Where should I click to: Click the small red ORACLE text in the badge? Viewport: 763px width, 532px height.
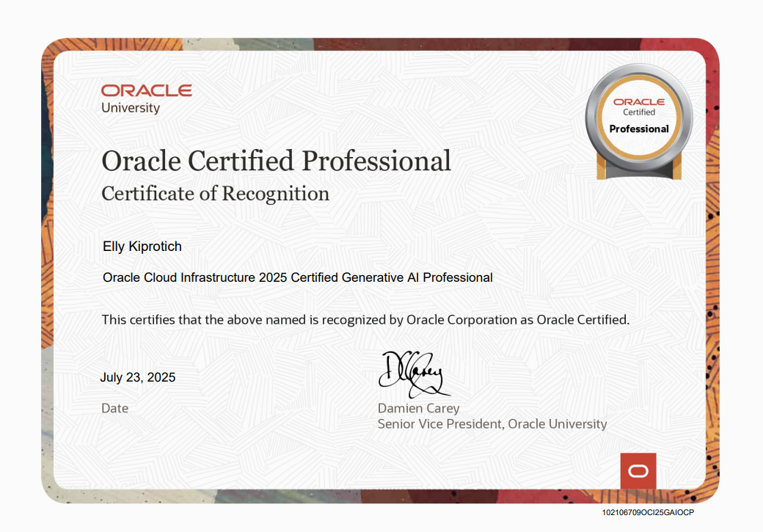639,102
